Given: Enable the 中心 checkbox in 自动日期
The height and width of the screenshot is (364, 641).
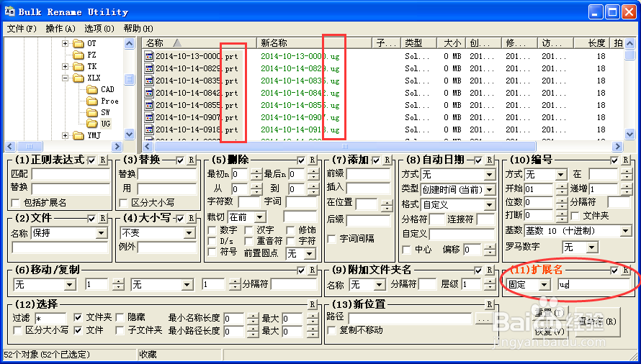Looking at the screenshot, I should (406, 249).
